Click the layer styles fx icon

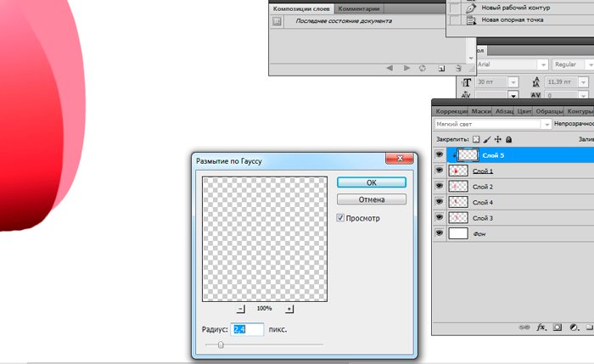(x=540, y=327)
